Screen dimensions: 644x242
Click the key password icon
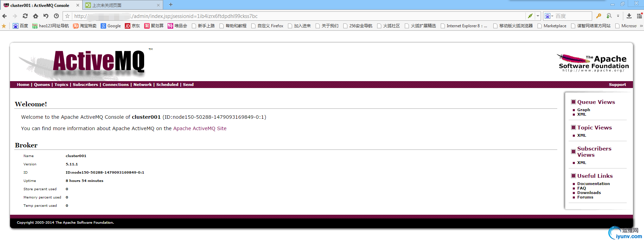(x=599, y=16)
